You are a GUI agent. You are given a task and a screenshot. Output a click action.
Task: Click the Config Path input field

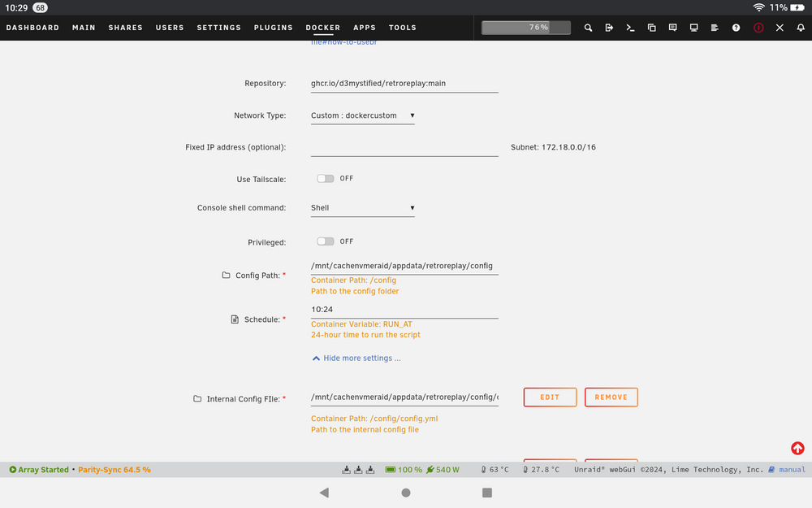tap(404, 266)
